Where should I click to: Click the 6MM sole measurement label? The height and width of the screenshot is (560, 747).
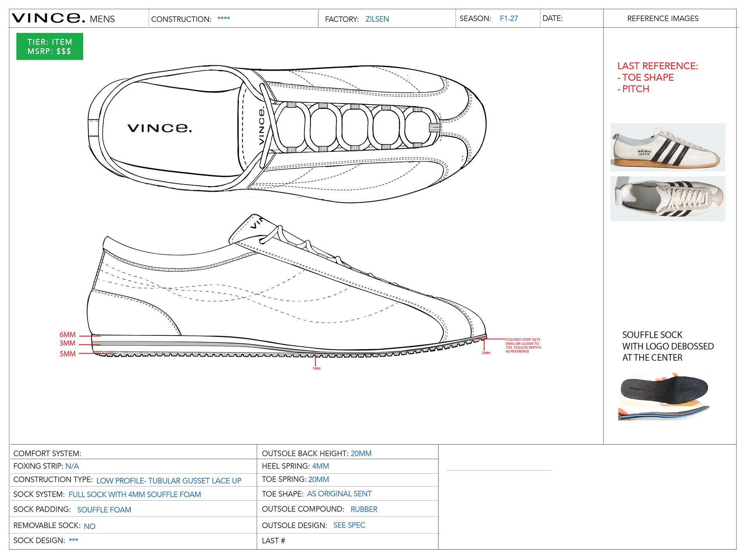67,335
